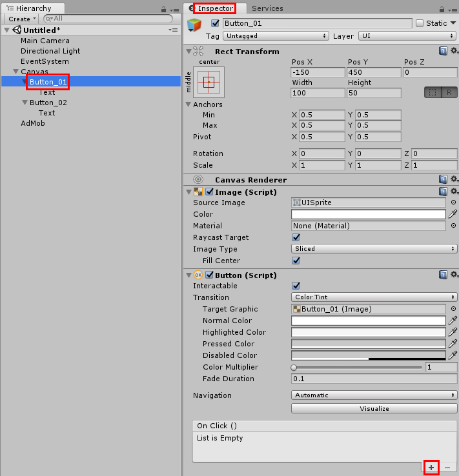Select Directional Light in Hierarchy
This screenshot has width=459, height=476.
tap(50, 51)
